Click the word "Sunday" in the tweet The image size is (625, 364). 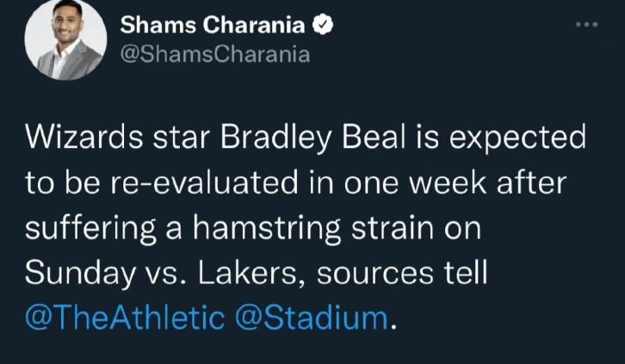coord(74,273)
